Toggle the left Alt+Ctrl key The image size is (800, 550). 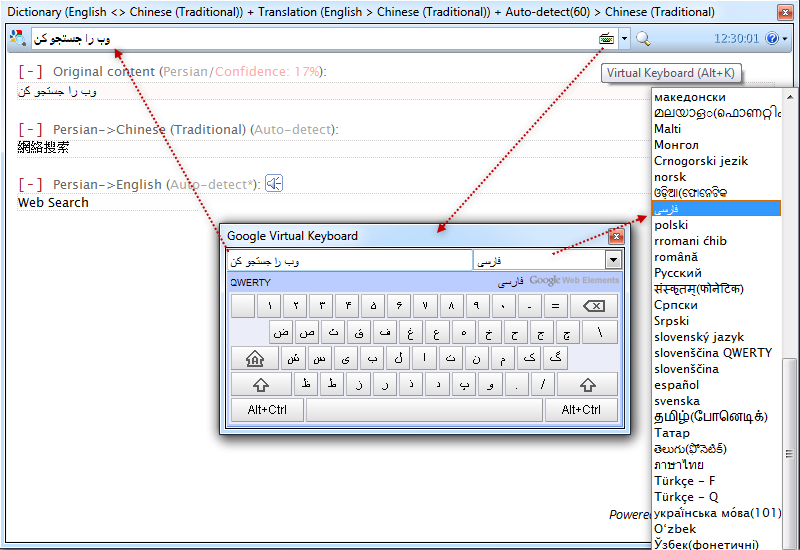pos(267,410)
